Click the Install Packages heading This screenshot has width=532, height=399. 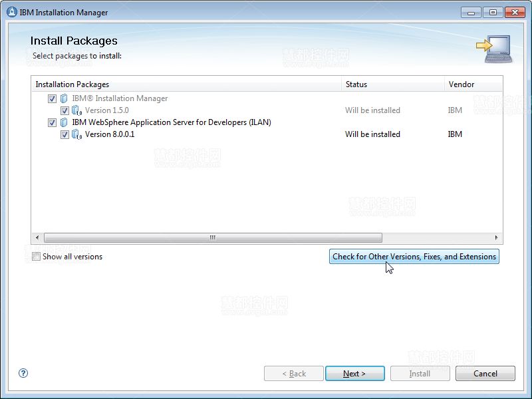coord(74,41)
